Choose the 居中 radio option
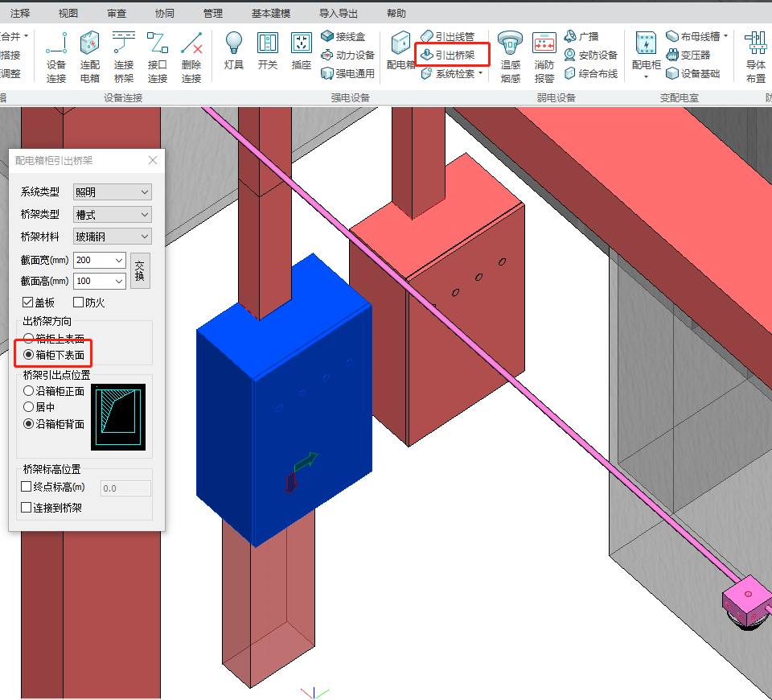 coord(29,407)
